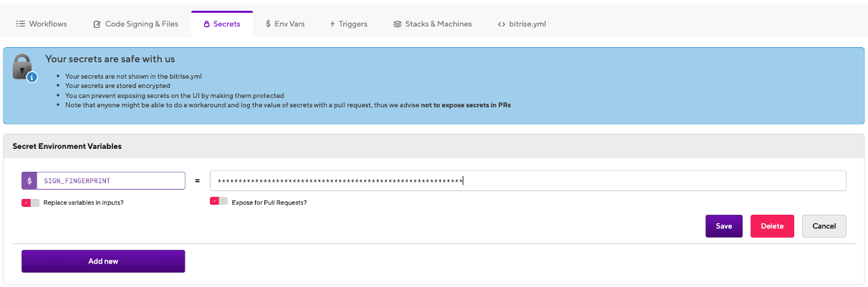Toggle the Replace variables in inputs switch
Viewport: 868px width, 287px height.
pos(30,203)
